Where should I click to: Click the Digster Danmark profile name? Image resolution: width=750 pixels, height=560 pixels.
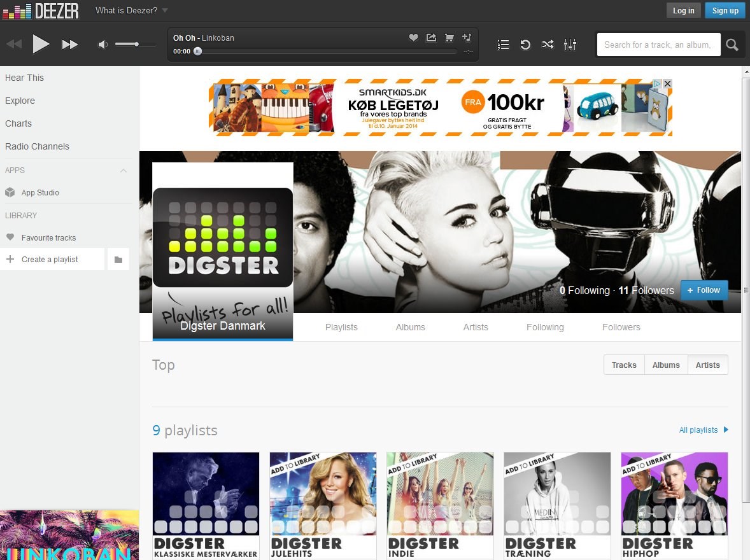[222, 326]
